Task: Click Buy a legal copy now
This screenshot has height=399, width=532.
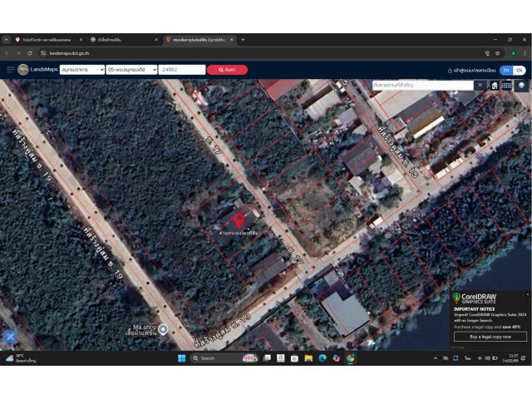Action: [490, 337]
